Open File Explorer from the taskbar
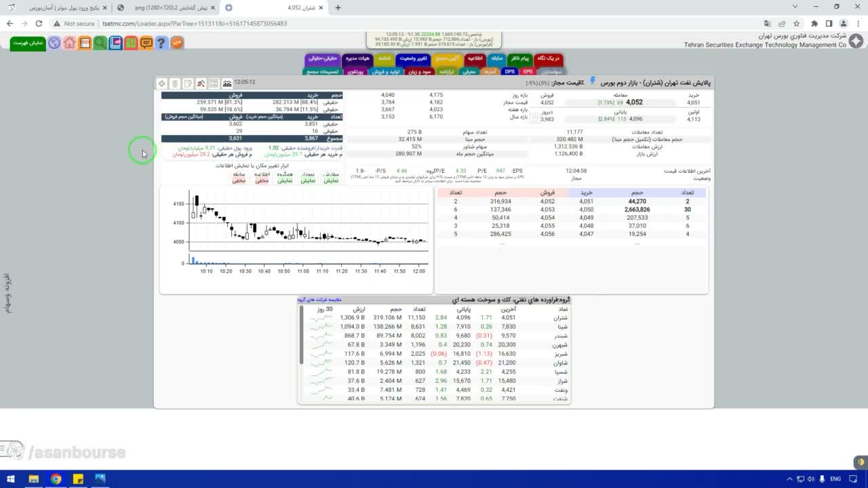Screen dimensions: 868x488 coord(33,479)
